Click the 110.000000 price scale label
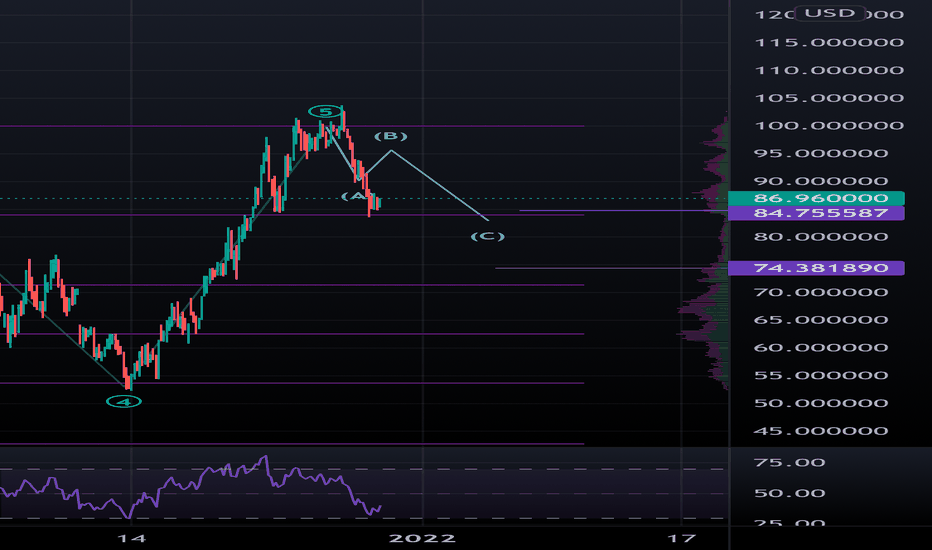Image resolution: width=932 pixels, height=550 pixels. pyautogui.click(x=829, y=70)
